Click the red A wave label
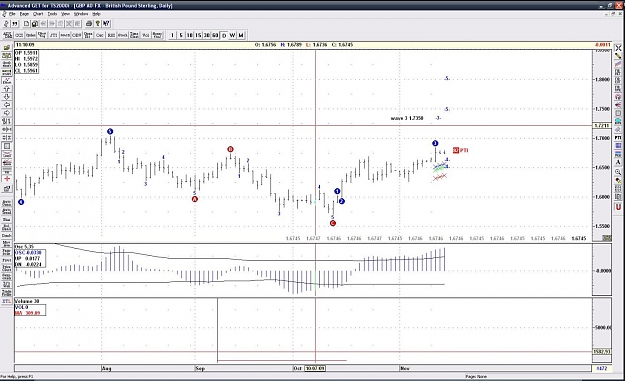The width and height of the screenshot is (625, 381). tap(195, 199)
